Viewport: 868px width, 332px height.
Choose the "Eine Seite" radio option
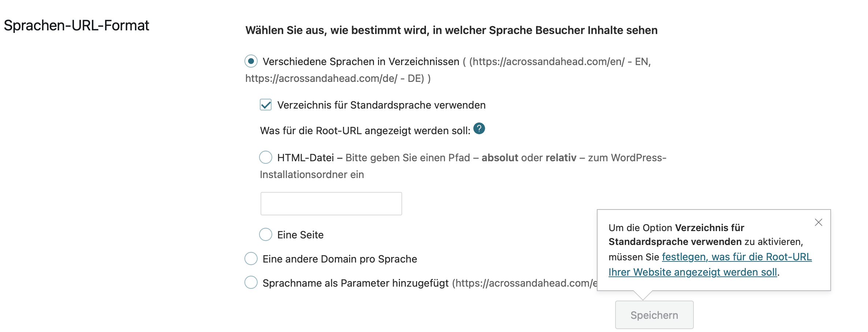(x=266, y=234)
